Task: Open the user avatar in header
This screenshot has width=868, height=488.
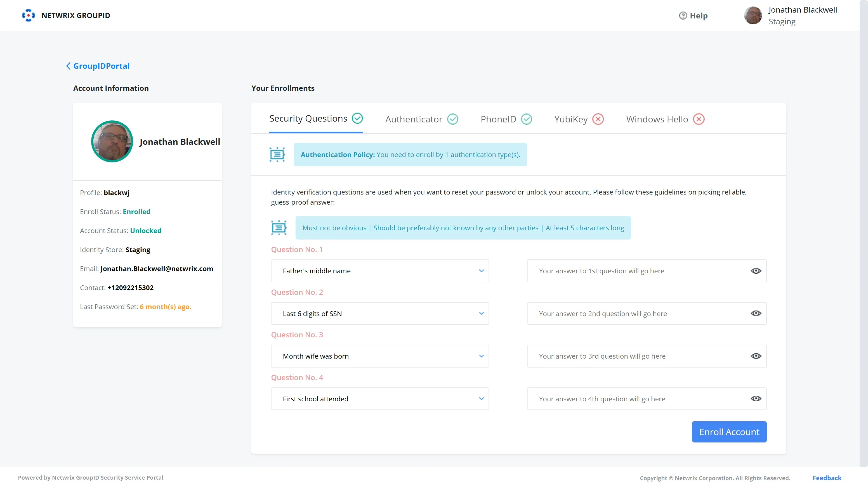Action: 753,15
